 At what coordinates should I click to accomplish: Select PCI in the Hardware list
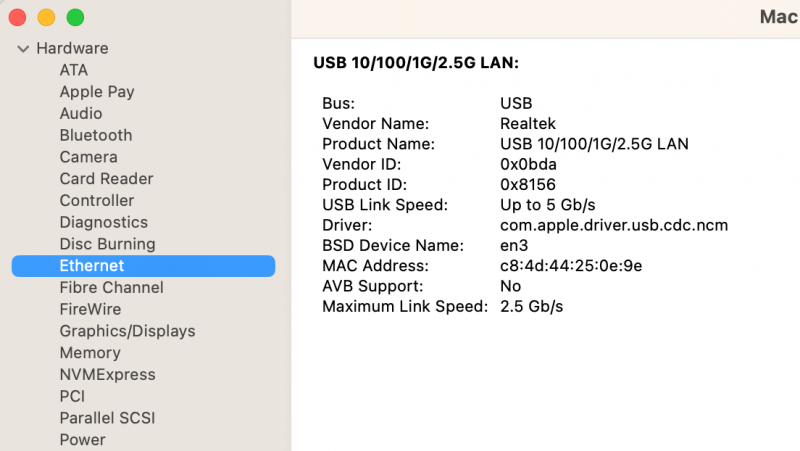tap(72, 396)
